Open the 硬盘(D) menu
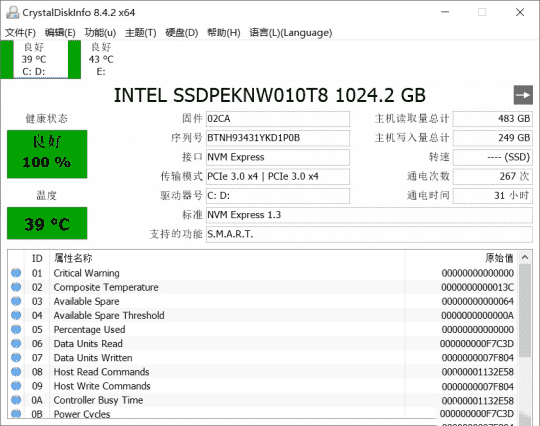Image resolution: width=540 pixels, height=426 pixels. coord(181,33)
